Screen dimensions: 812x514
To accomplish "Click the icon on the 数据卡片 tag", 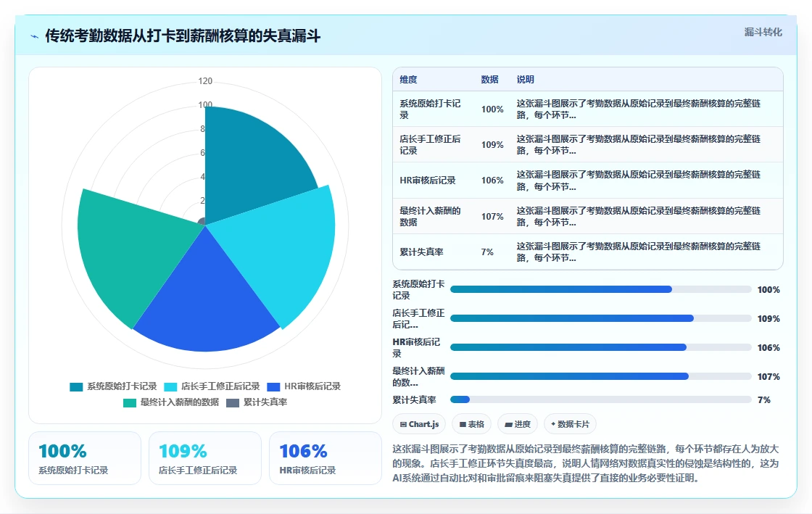I will [x=553, y=424].
